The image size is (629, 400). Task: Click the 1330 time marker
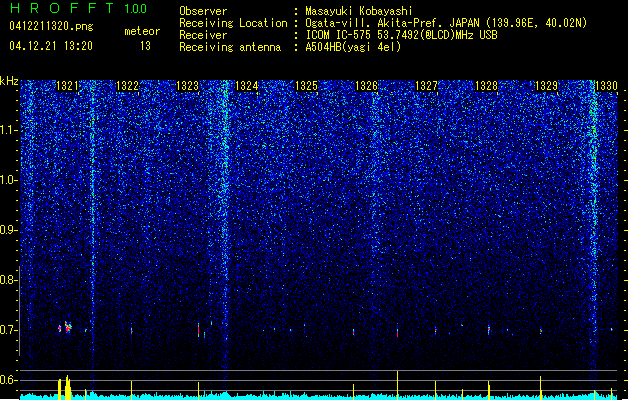[606, 86]
